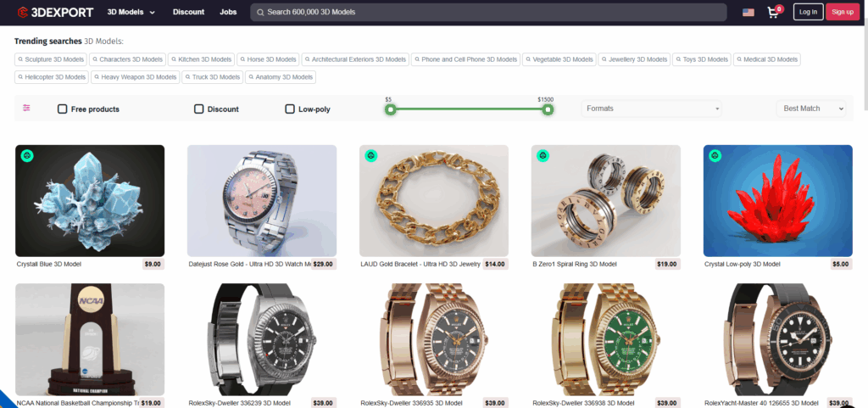Open the filter settings sliders icon
Screen dimensions: 868x408
point(26,108)
